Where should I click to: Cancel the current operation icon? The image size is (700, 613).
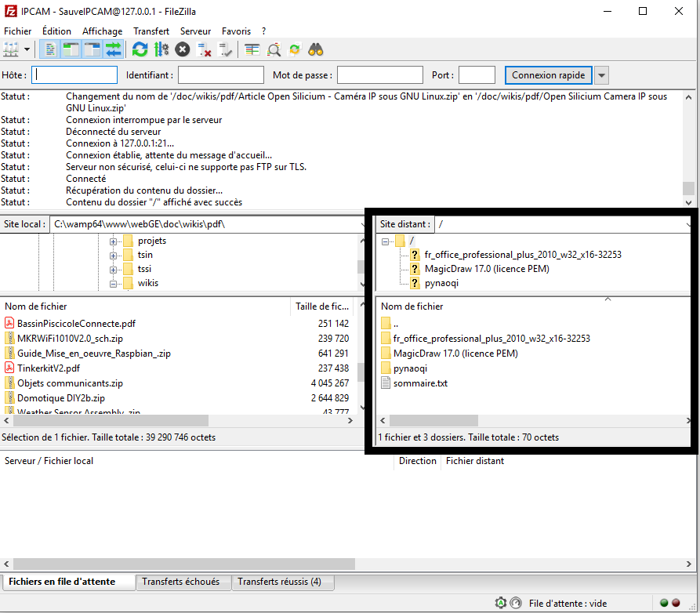click(182, 49)
